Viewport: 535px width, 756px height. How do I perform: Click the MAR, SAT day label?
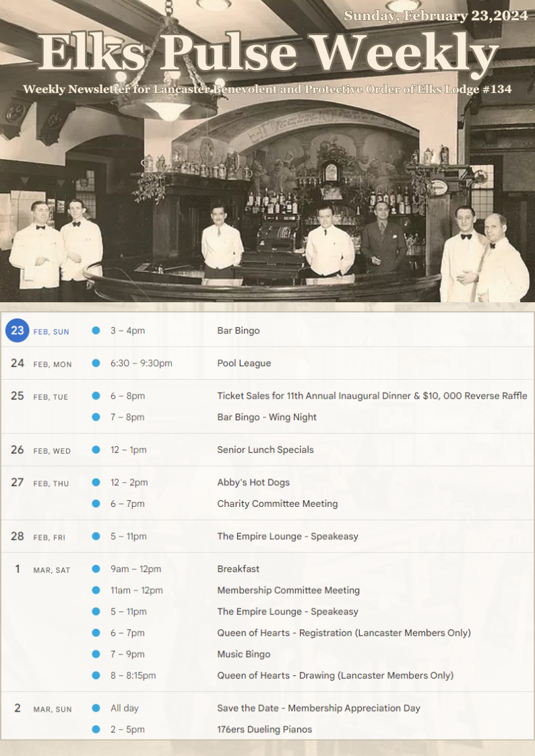click(x=52, y=570)
